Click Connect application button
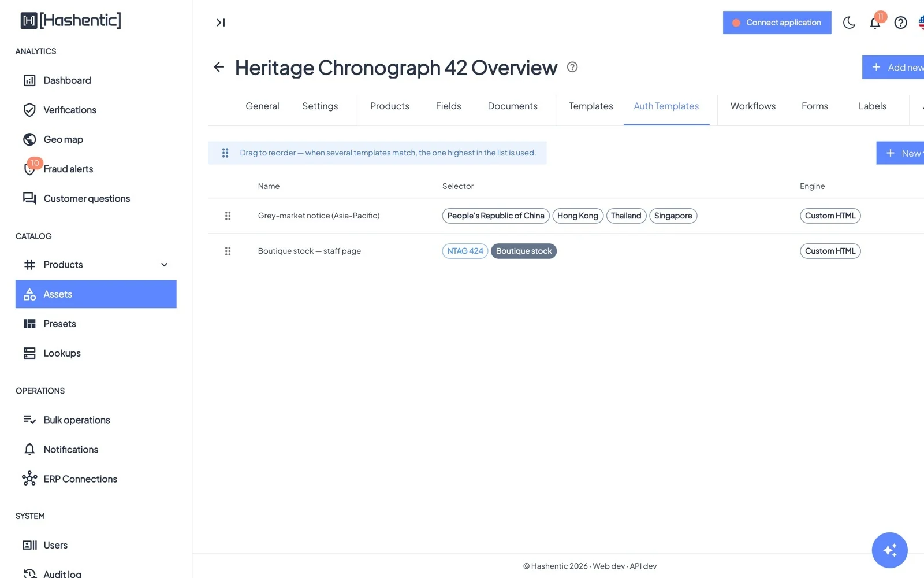 coord(777,23)
